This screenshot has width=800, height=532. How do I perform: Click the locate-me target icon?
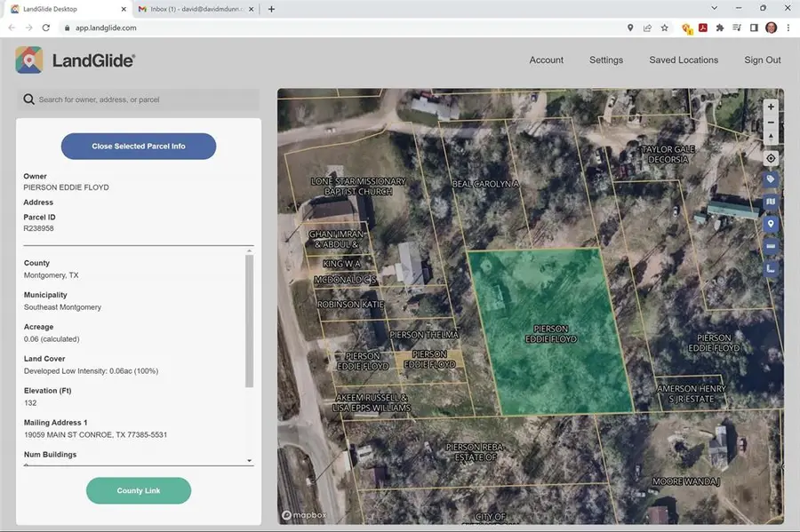point(771,158)
